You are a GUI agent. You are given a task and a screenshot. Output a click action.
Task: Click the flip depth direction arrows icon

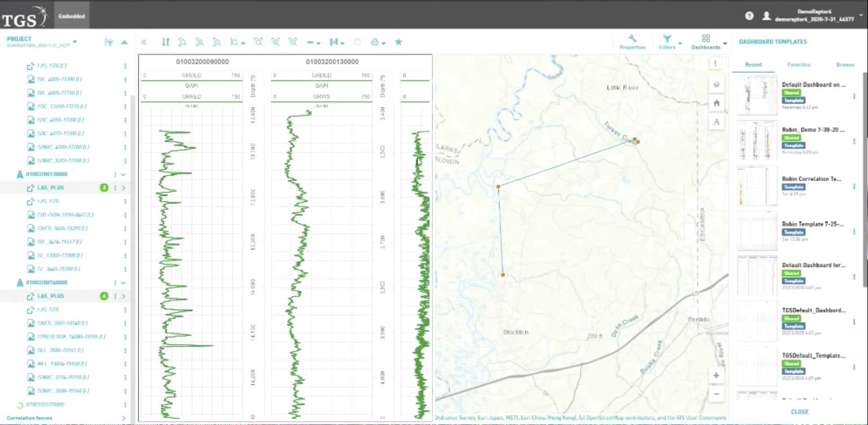click(165, 42)
